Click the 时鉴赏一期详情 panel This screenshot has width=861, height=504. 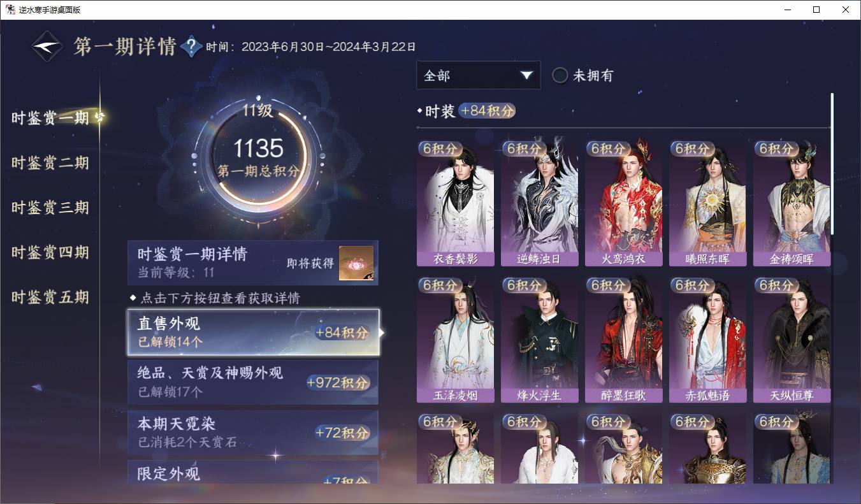point(253,263)
